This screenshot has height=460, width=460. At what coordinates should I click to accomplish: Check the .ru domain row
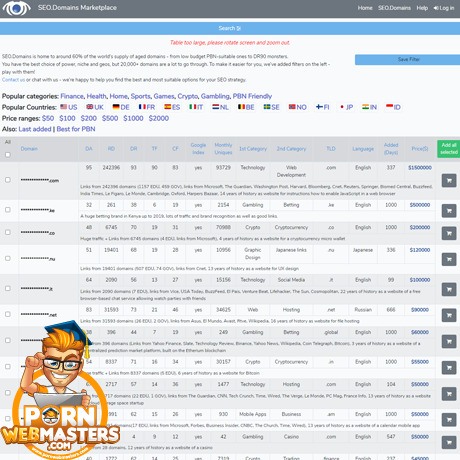coord(8,258)
